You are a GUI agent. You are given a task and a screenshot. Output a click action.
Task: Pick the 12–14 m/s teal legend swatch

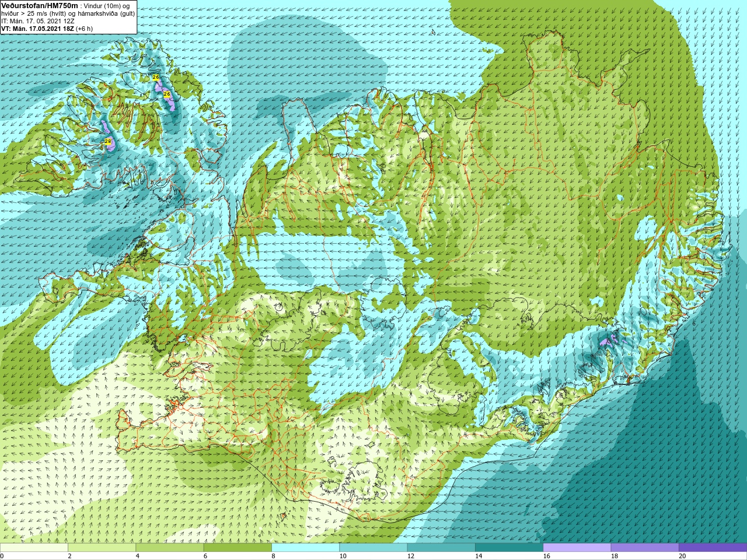coord(441,548)
